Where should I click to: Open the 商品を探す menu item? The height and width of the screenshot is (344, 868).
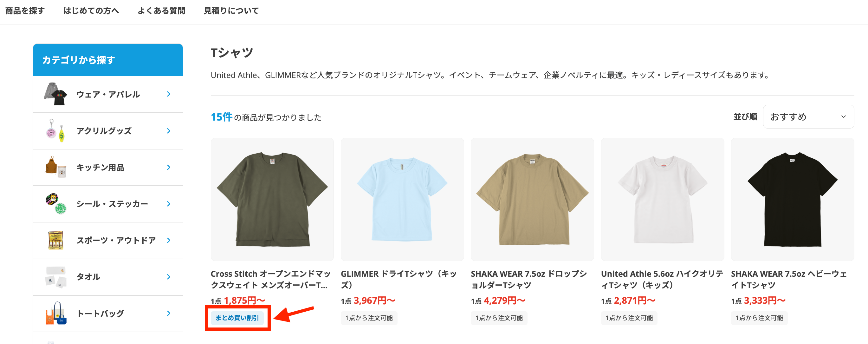25,11
